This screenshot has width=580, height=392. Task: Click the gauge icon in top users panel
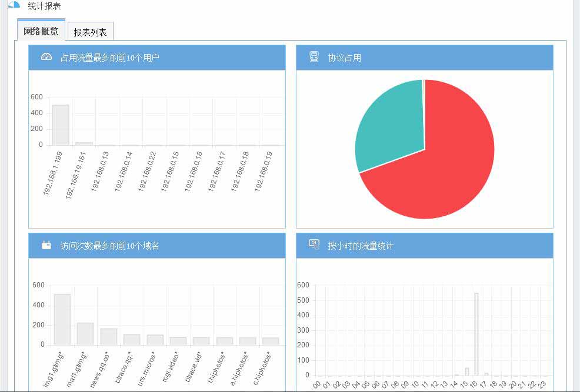(46, 57)
